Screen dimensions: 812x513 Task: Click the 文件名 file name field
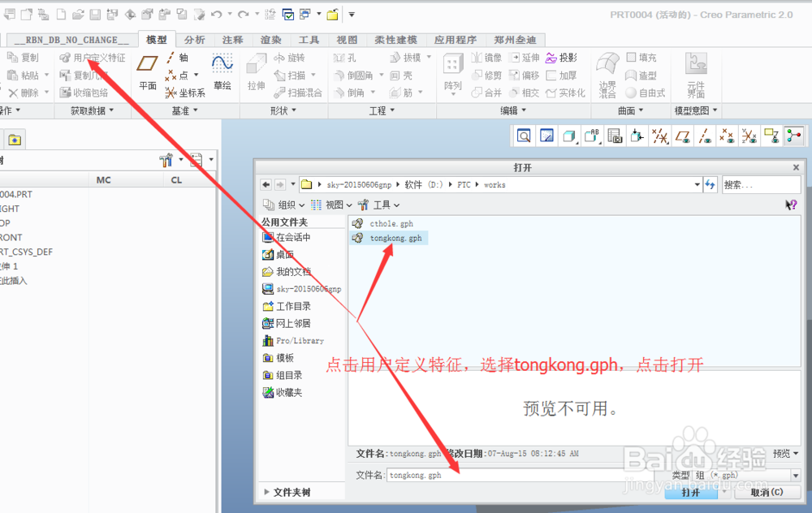[x=520, y=475]
